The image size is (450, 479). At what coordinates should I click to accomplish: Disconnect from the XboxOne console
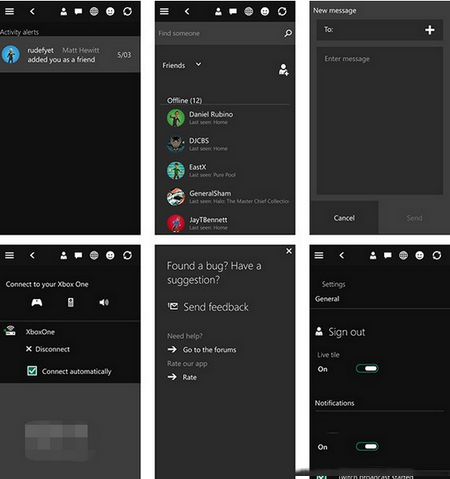tap(48, 349)
